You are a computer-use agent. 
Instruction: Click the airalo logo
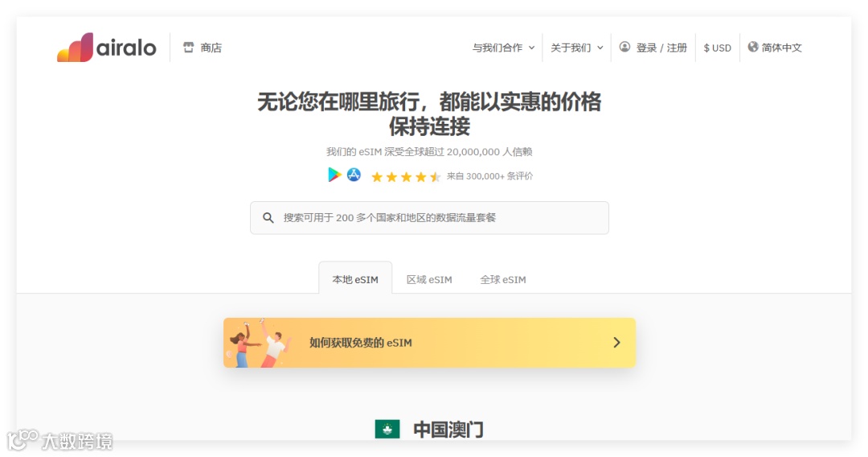[106, 47]
